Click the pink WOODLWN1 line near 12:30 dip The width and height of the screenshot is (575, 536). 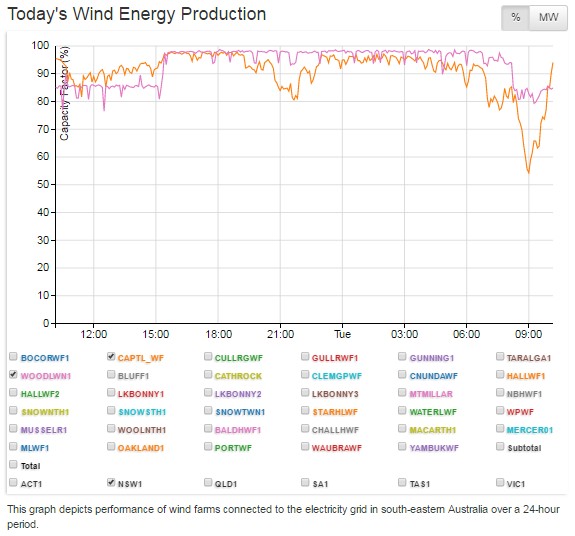click(104, 109)
